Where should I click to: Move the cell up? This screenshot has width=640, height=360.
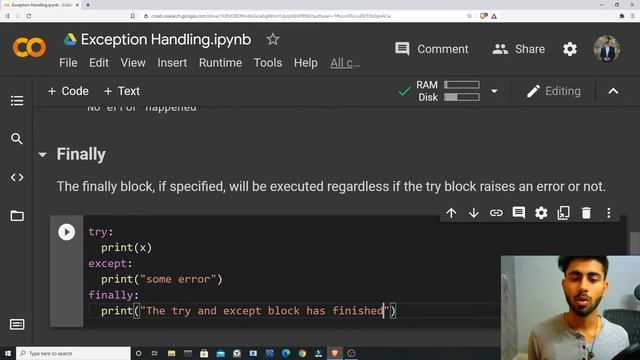point(451,213)
